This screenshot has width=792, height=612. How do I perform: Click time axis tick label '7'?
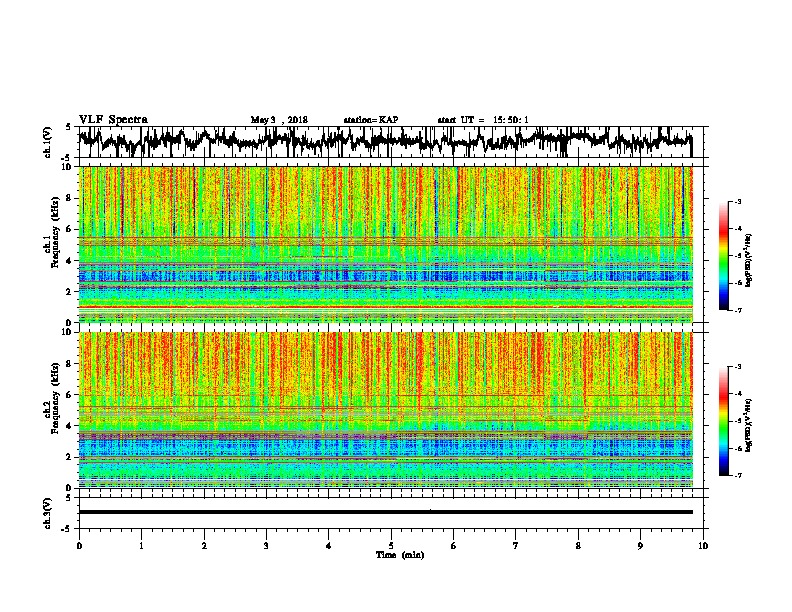[516, 546]
